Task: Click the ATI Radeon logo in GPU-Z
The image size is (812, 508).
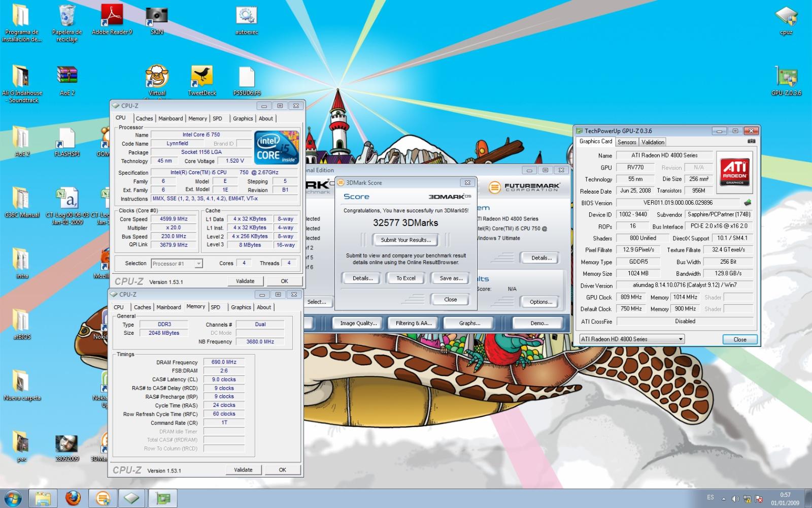Action: pos(734,172)
